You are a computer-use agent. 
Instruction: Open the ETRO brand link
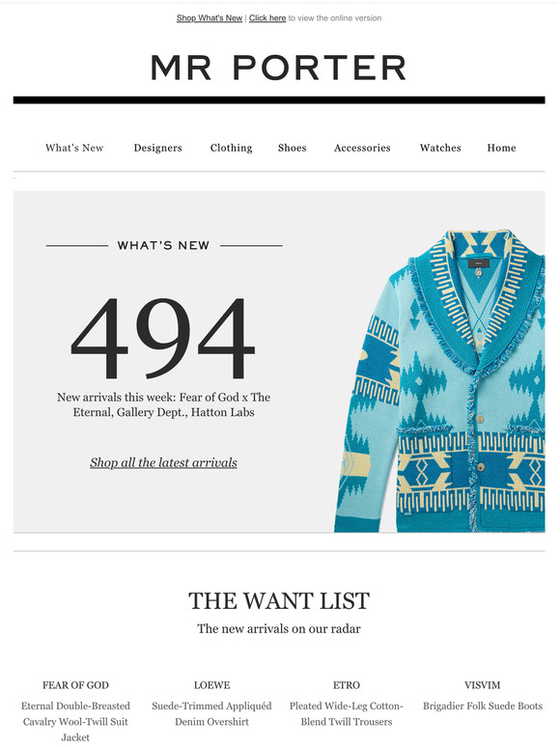tap(347, 685)
